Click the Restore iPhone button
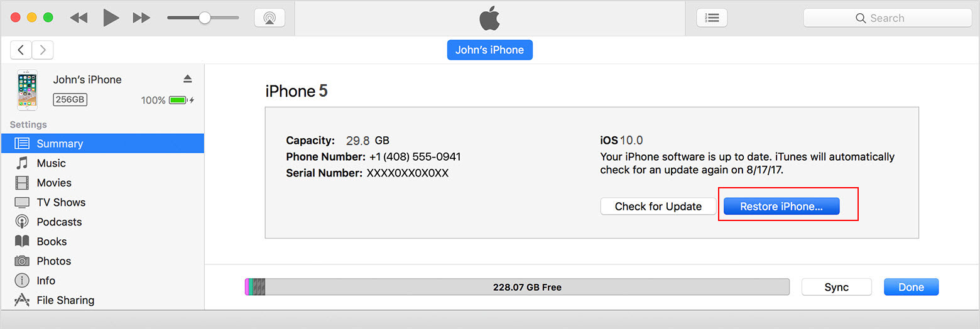Viewport: 980px width, 329px height. pos(781,207)
